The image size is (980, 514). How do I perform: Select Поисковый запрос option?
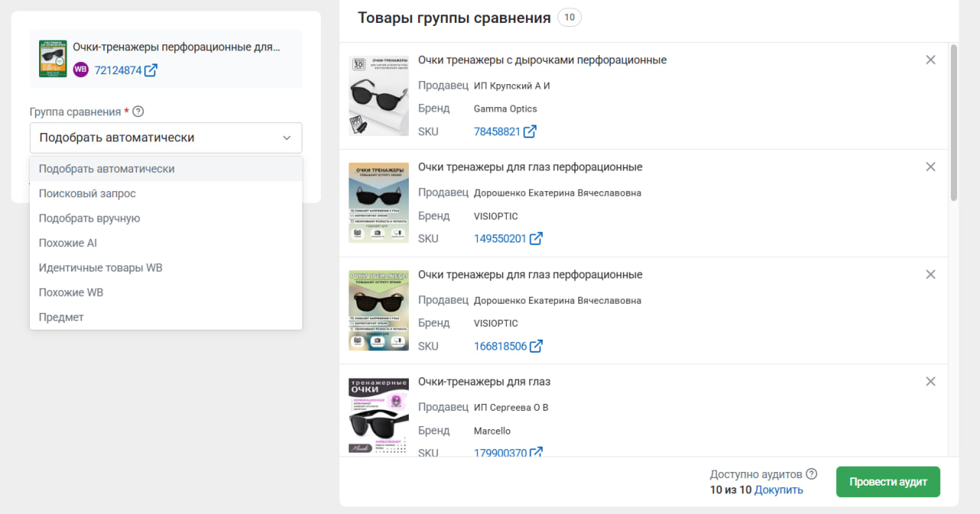[x=87, y=194]
